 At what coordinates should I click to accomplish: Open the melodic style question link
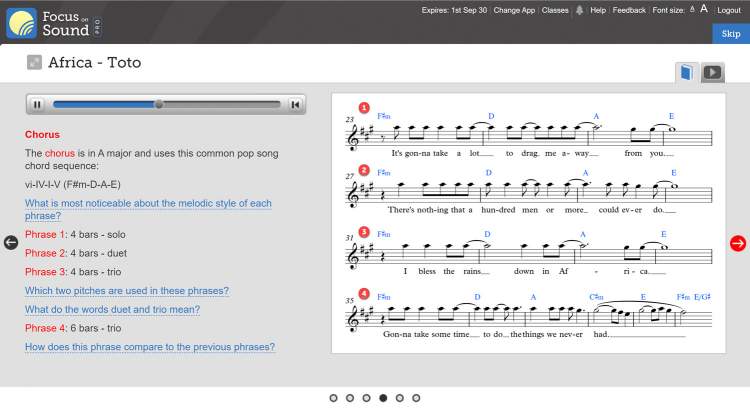point(148,209)
